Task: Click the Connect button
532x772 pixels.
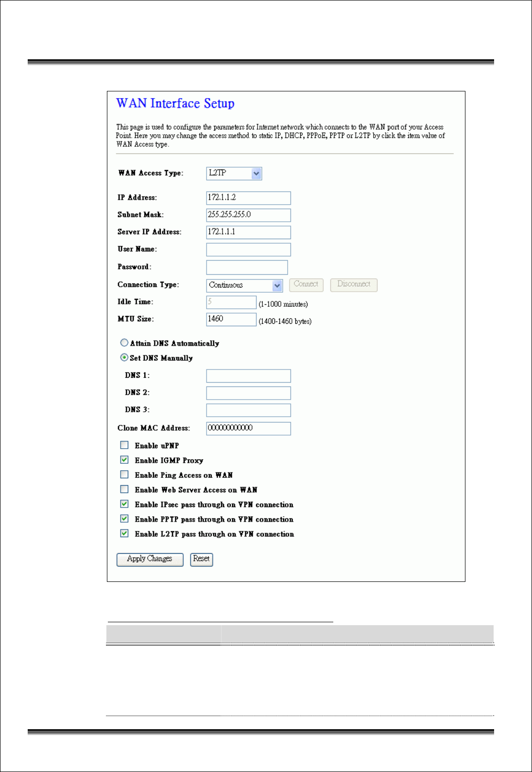Action: pos(306,285)
